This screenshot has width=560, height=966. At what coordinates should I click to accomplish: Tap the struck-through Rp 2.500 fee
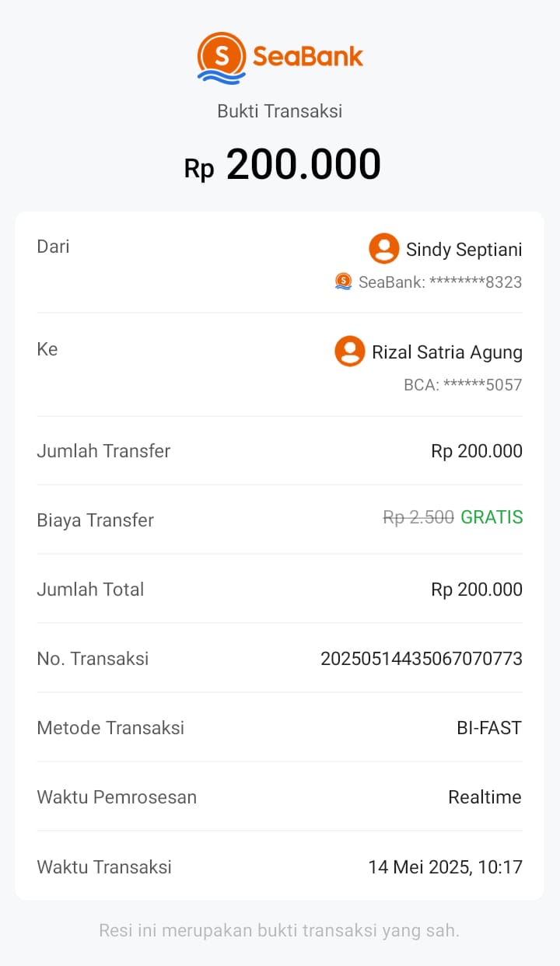pyautogui.click(x=418, y=517)
